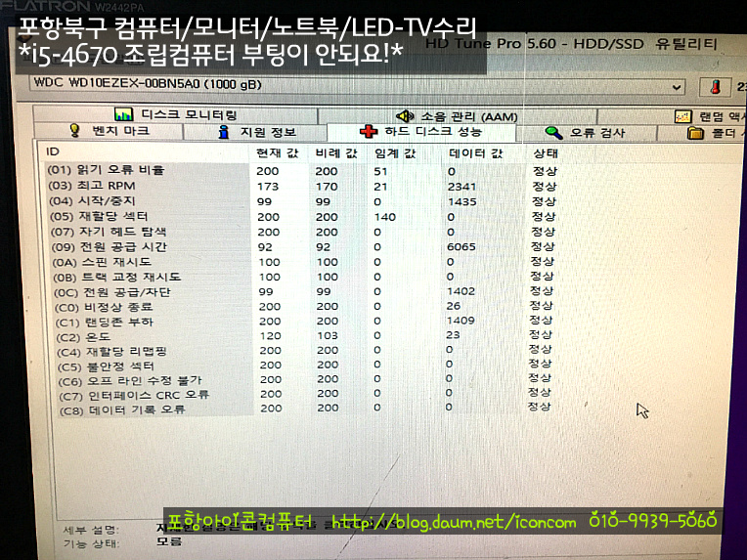This screenshot has width=747, height=560.
Task: Select row (0A) 스핀 재시도
Action: [302, 261]
